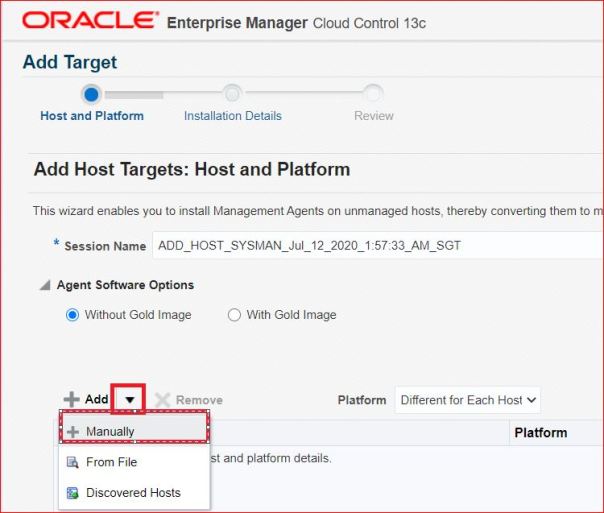
Task: Click the green plus Add icon
Action: tap(71, 400)
